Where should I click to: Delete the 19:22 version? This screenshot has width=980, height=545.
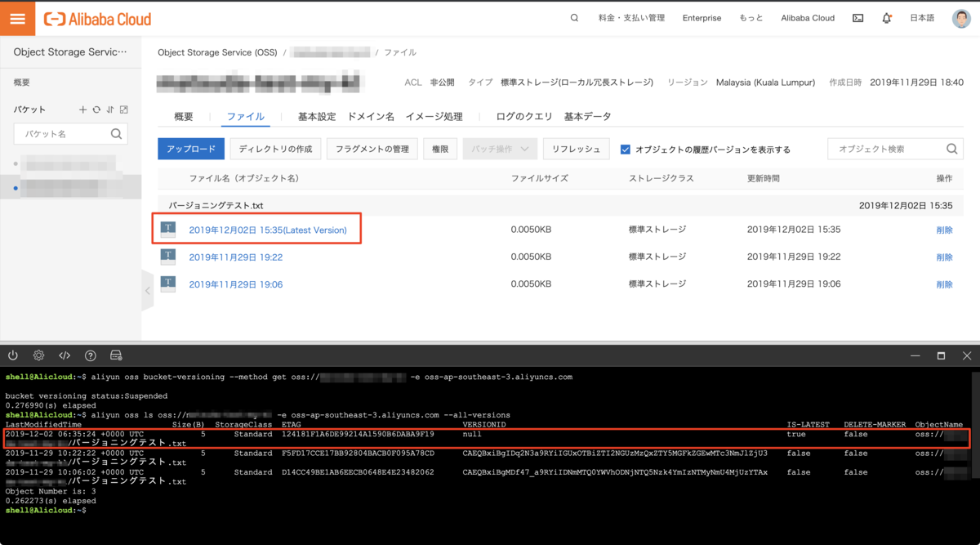pos(944,257)
